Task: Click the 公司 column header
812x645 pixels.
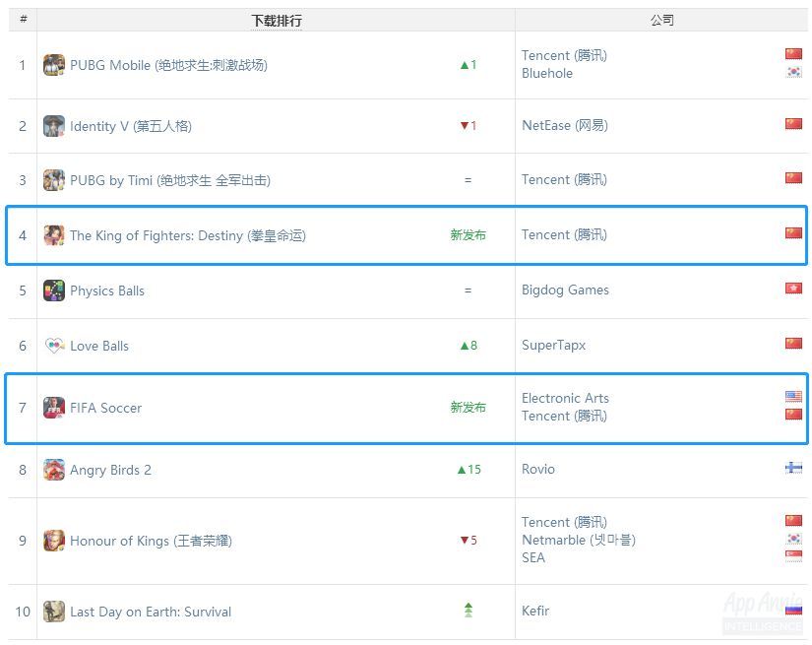Action: (662, 20)
